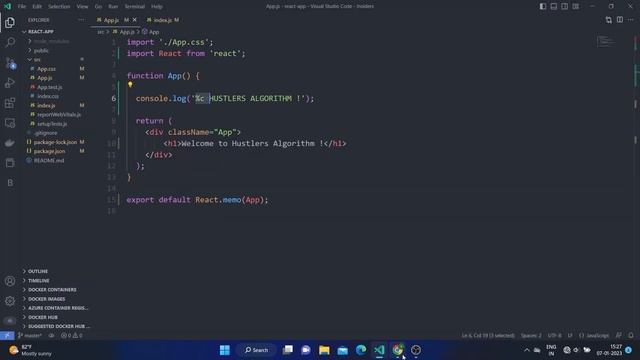The image size is (640, 360).
Task: Switch to the index.js editor tab
Action: [x=162, y=20]
